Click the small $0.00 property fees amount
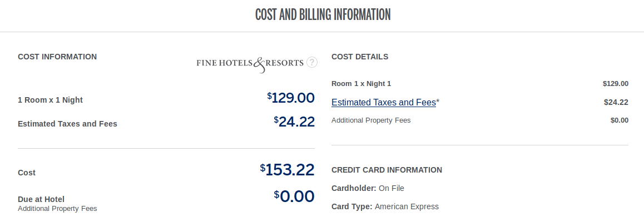Viewport: 644px width, 217px height. (x=620, y=120)
